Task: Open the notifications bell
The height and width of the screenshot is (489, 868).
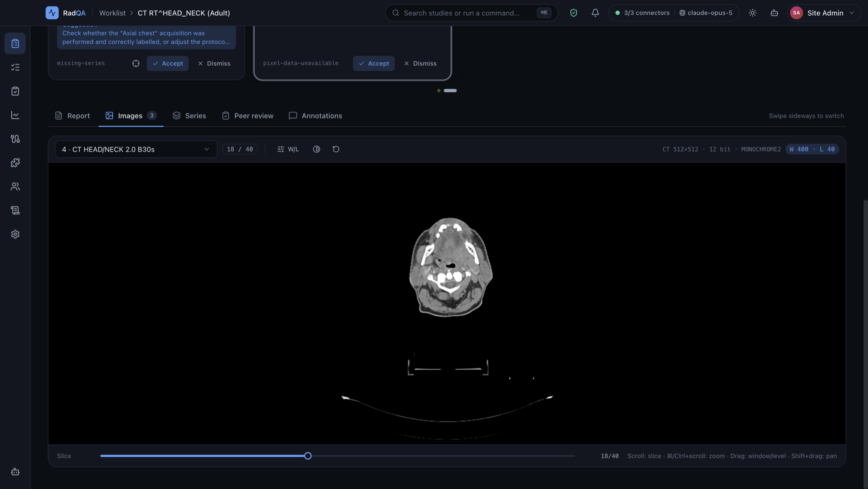Action: (595, 13)
